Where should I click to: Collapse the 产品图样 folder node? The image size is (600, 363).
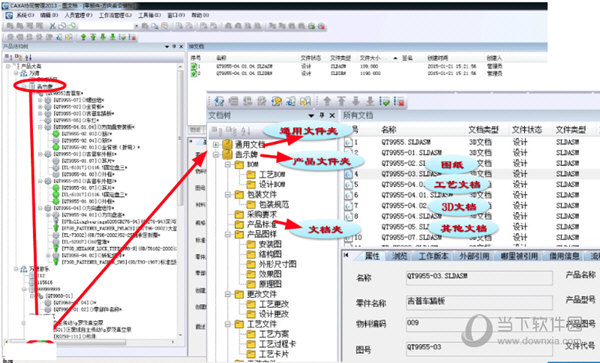[x=228, y=234]
